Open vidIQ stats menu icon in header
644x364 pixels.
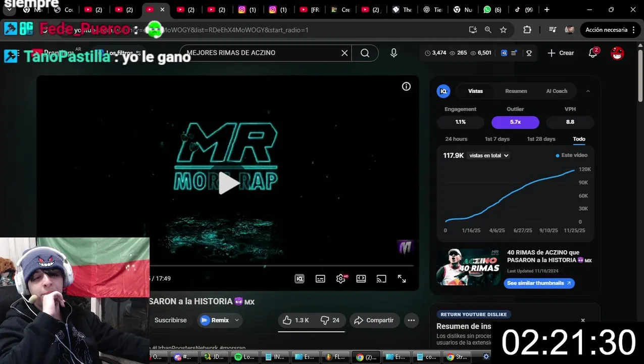514,53
